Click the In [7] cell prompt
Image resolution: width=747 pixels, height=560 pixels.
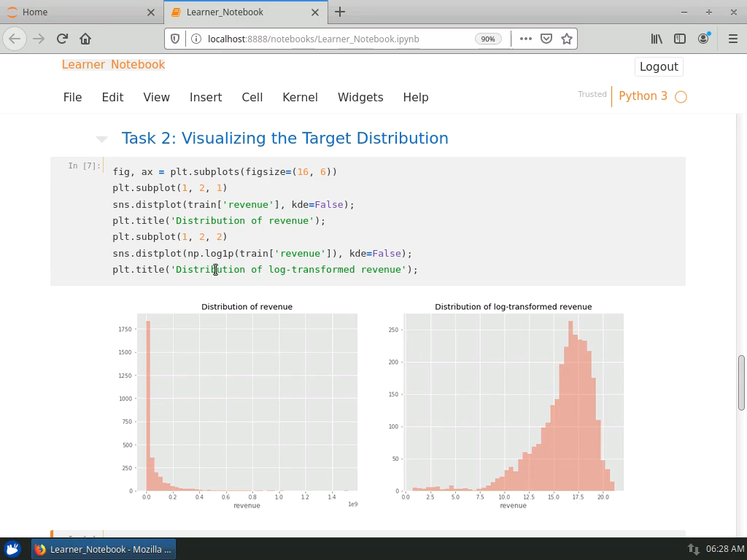coord(85,166)
